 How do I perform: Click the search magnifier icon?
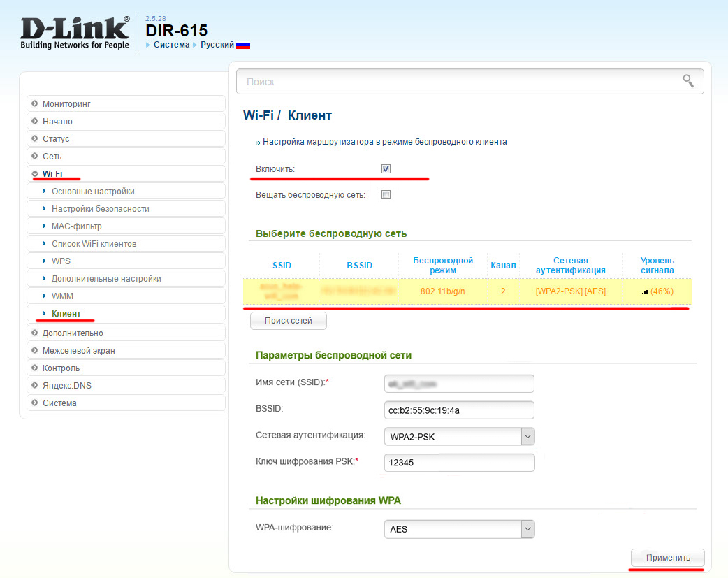click(x=688, y=81)
